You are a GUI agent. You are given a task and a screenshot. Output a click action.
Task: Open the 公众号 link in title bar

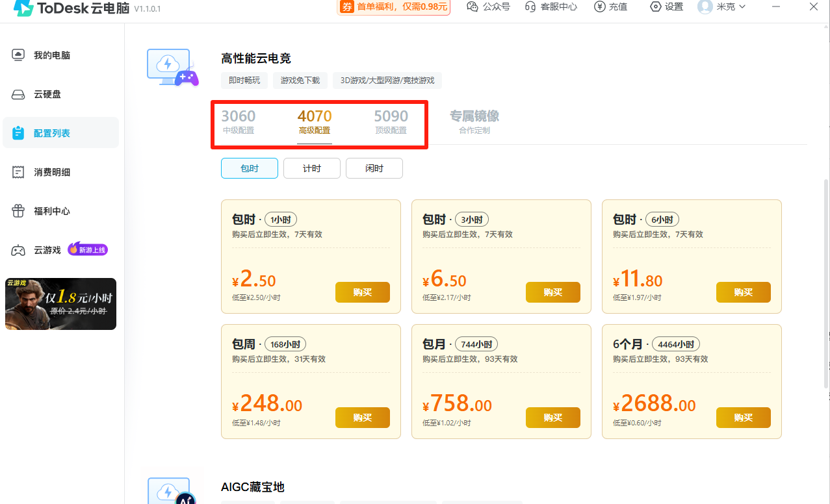[x=488, y=6]
